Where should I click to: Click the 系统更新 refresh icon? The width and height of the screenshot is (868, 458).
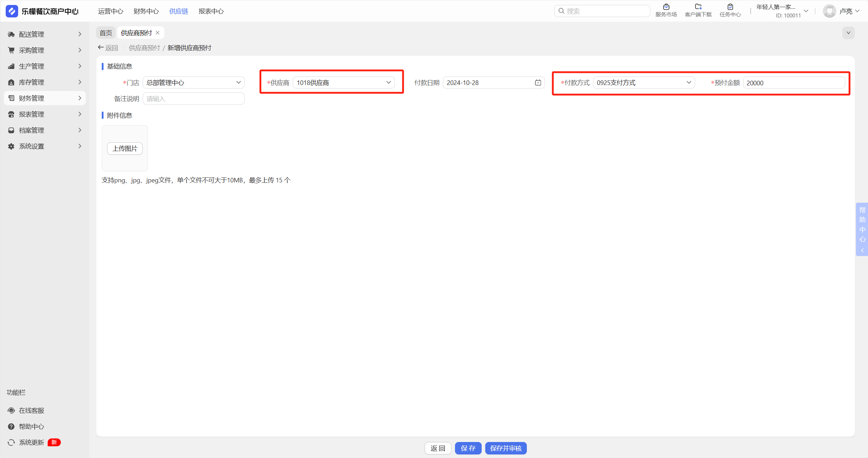point(11,442)
